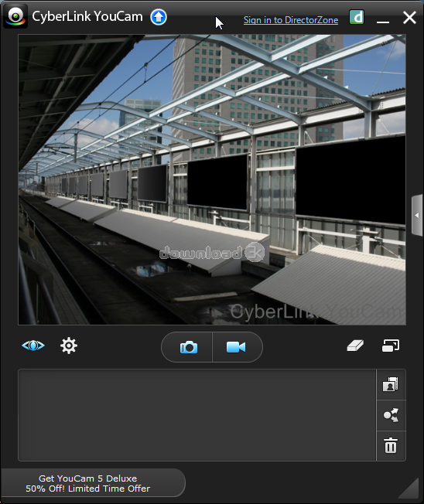Open settings with the gear icon
Image resolution: width=424 pixels, height=504 pixels.
[69, 346]
